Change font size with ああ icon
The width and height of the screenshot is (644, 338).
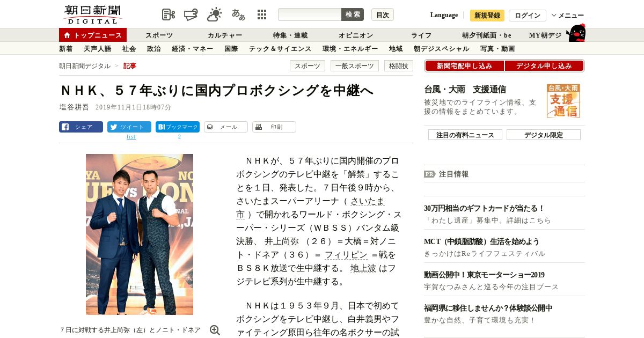pos(238,14)
